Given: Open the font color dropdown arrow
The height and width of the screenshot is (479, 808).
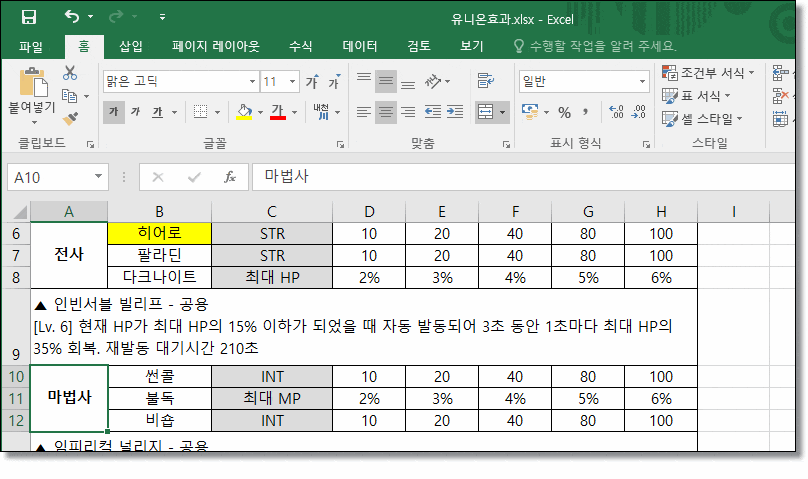Looking at the screenshot, I should tap(295, 112).
